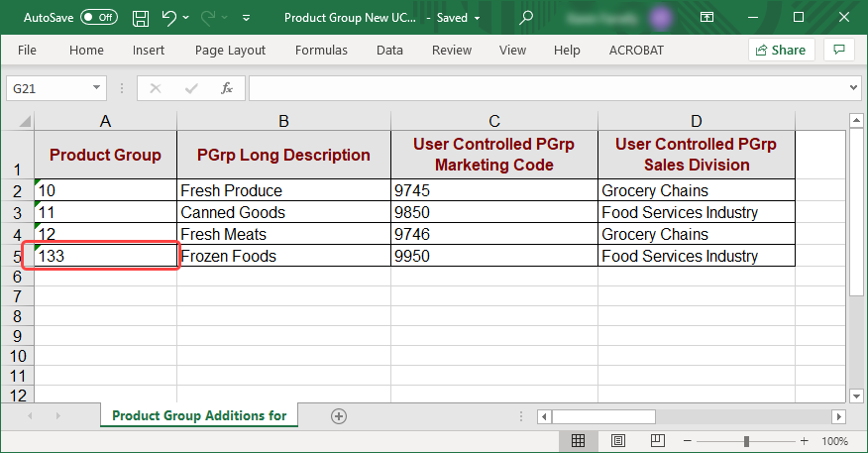Click the zoom slider handle
The width and height of the screenshot is (868, 453).
(x=746, y=440)
